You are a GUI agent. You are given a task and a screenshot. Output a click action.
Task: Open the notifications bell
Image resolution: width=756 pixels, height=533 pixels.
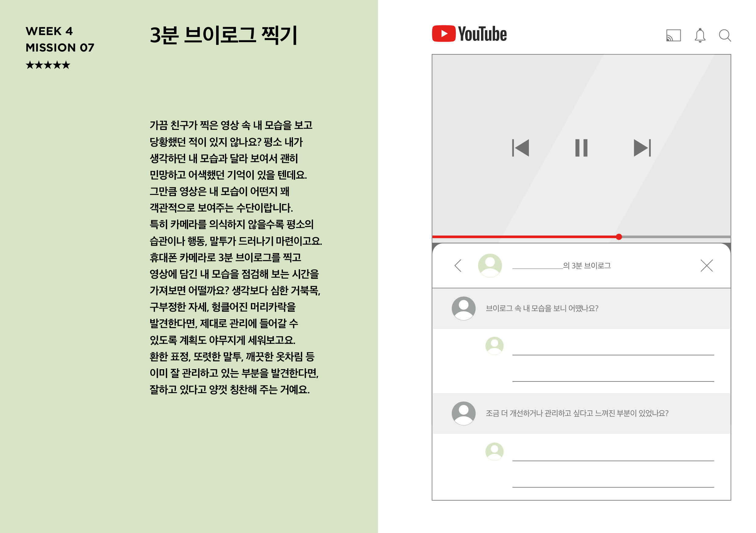700,35
